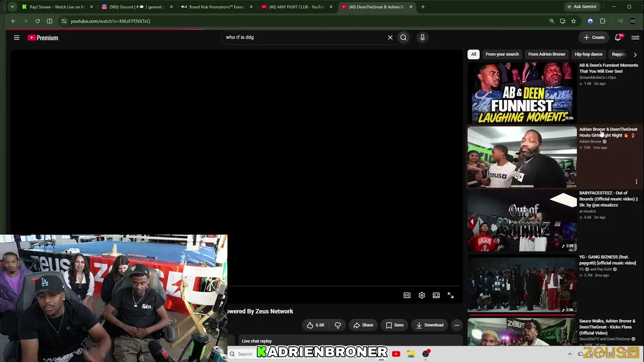Select the All filter chip
The width and height of the screenshot is (644, 362).
(x=473, y=54)
